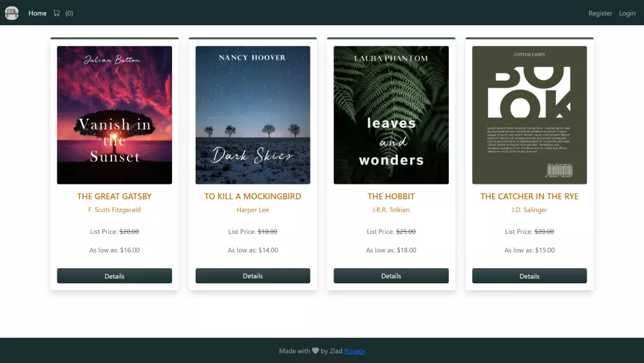Click the author J.D. Salinger
The width and height of the screenshot is (644, 363).
(529, 210)
